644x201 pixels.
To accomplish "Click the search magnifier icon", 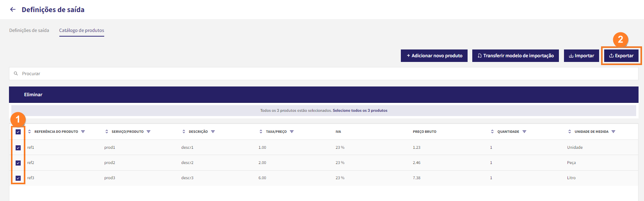I will [x=16, y=73].
